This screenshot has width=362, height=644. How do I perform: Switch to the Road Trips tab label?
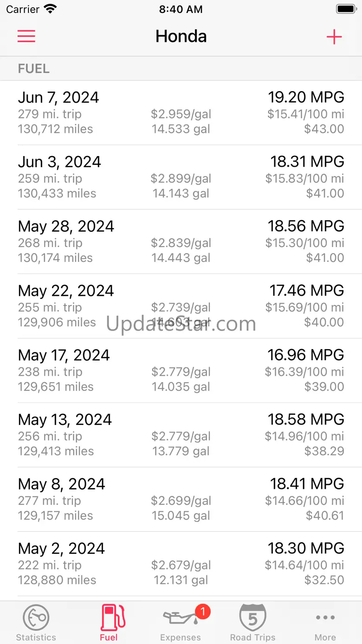tap(252, 637)
